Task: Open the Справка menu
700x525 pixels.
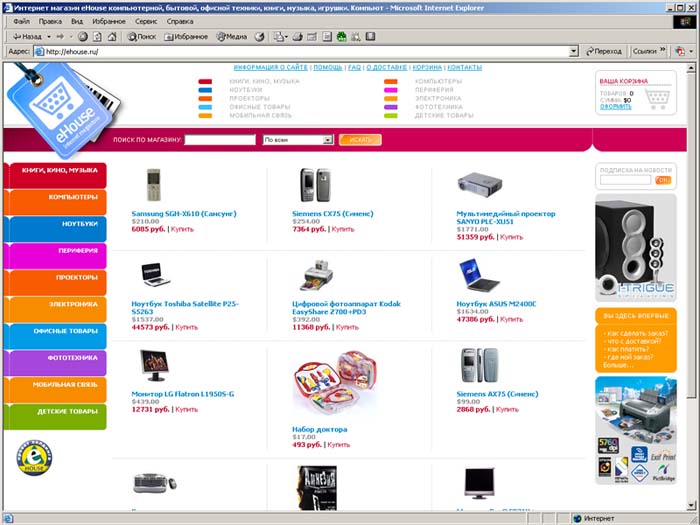Action: click(x=180, y=21)
